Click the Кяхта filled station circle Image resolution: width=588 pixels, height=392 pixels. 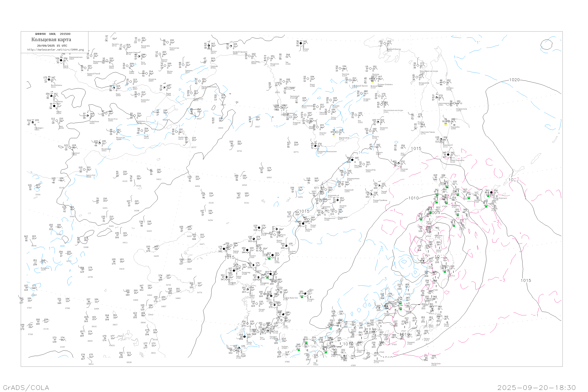[x=61, y=60]
